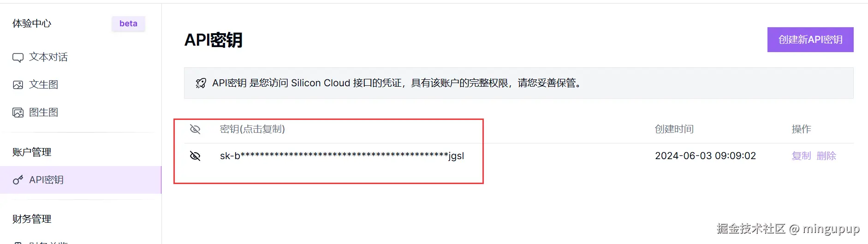The height and width of the screenshot is (244, 868).
Task: Click the 文本对话 chat bubble icon
Action: point(18,58)
